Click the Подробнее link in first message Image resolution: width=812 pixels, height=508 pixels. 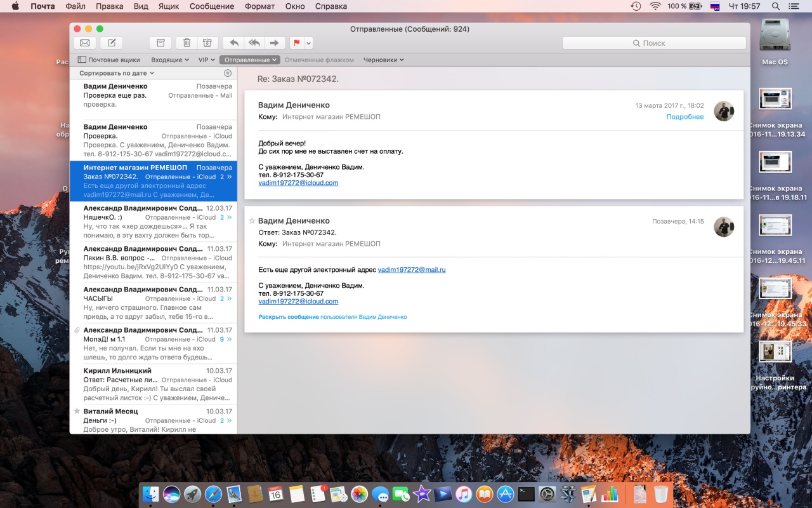684,117
